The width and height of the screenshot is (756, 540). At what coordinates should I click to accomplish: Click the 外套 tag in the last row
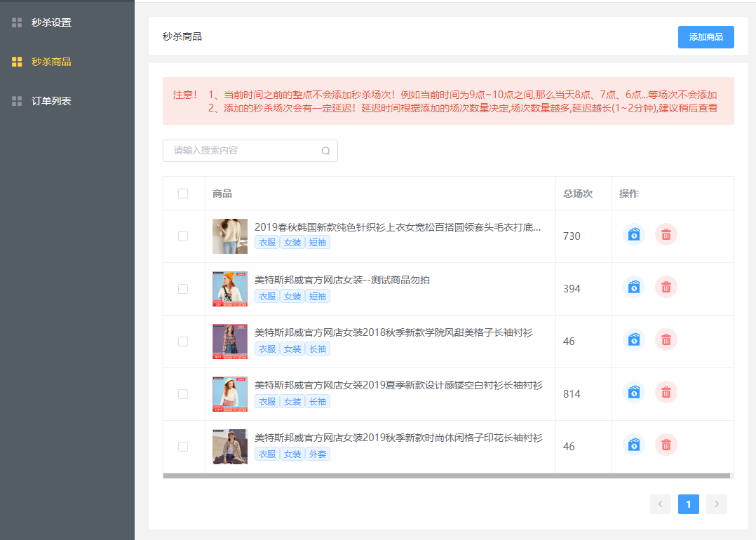tap(318, 454)
